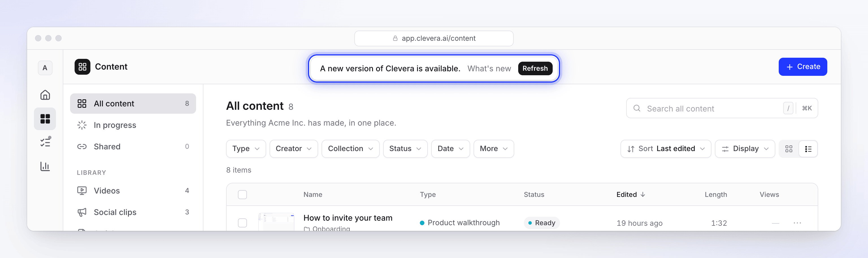Switch to list view layout icon

pyautogui.click(x=808, y=149)
